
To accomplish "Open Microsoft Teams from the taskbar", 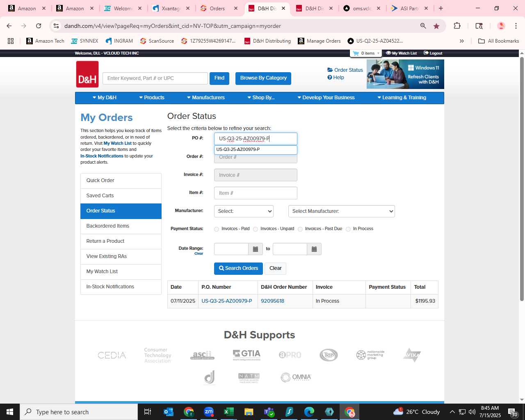I will pyautogui.click(x=269, y=412).
